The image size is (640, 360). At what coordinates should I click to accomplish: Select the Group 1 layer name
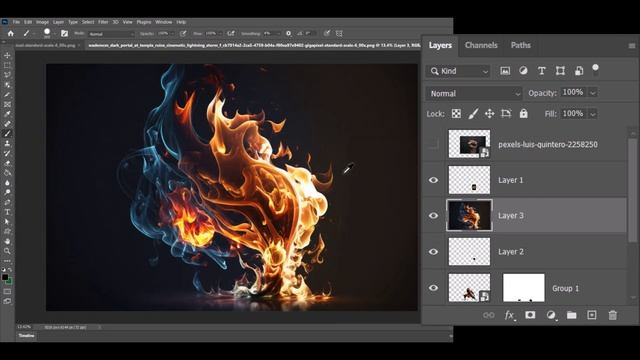coord(565,288)
